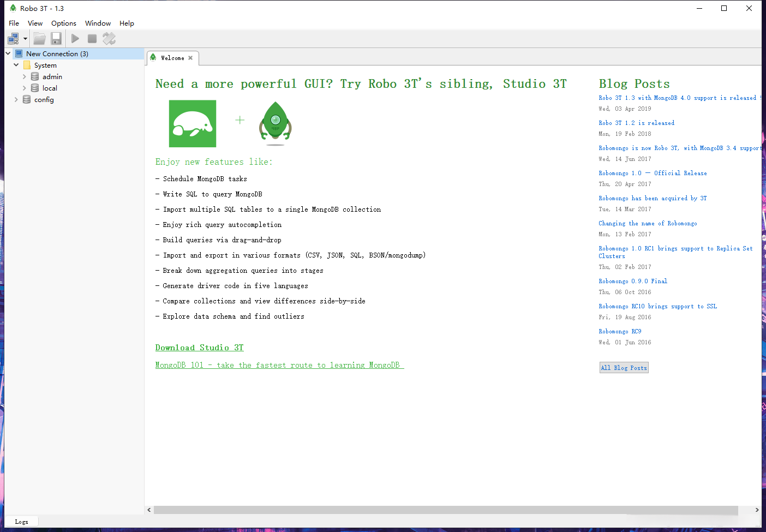The image size is (766, 532).
Task: Open the Help menu
Action: [127, 23]
